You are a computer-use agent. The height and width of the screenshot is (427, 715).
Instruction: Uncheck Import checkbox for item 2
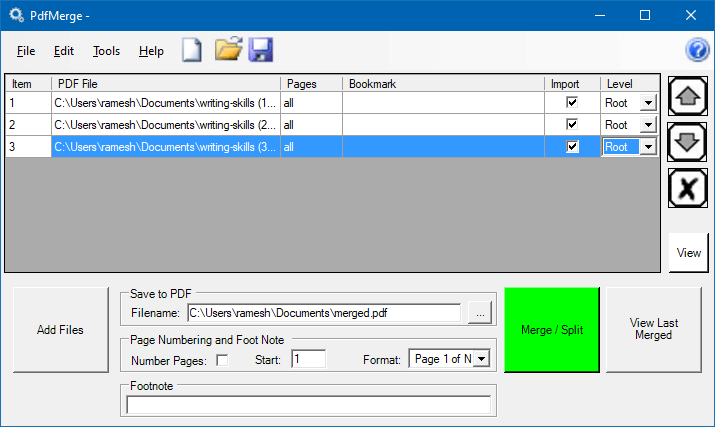pos(572,124)
